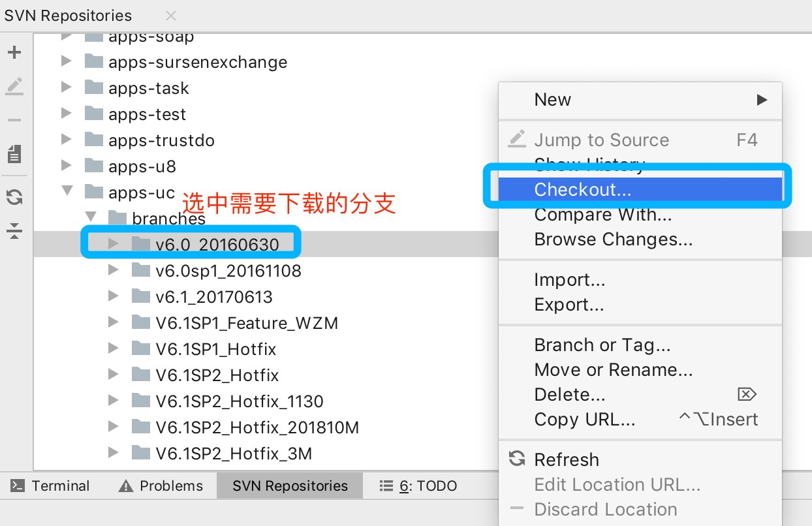Open the New submenu
The width and height of the screenshot is (812, 526).
click(x=640, y=100)
